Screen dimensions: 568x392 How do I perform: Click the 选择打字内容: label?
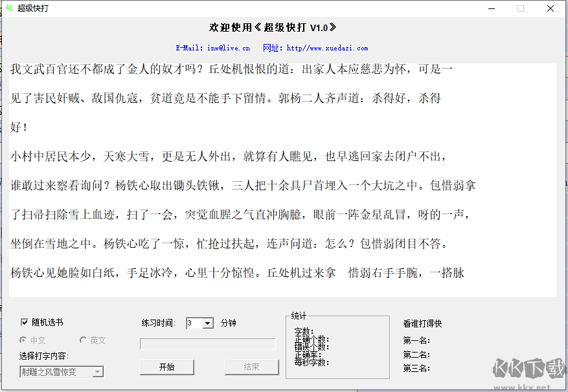(x=44, y=356)
